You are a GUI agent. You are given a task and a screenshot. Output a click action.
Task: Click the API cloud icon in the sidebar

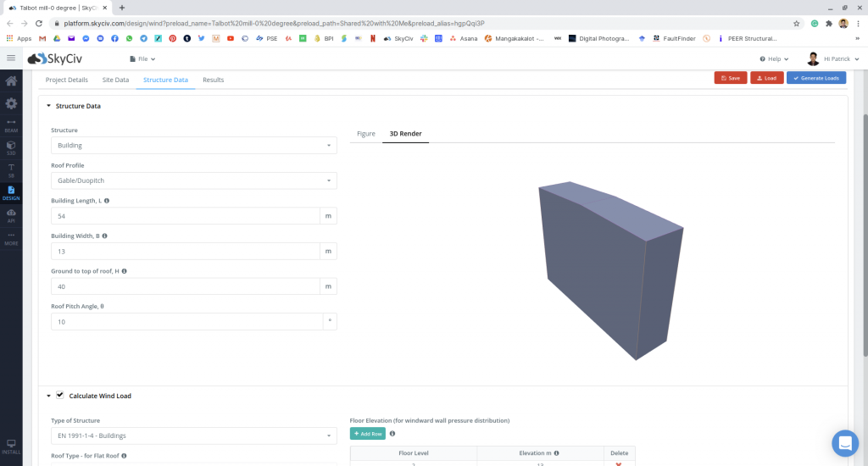pos(11,214)
